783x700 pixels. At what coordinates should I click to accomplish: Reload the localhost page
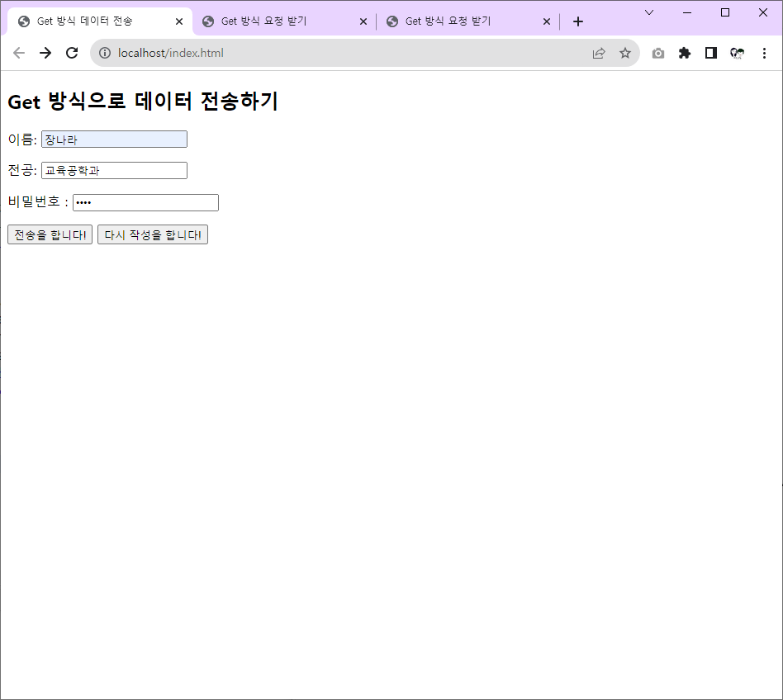tap(72, 53)
